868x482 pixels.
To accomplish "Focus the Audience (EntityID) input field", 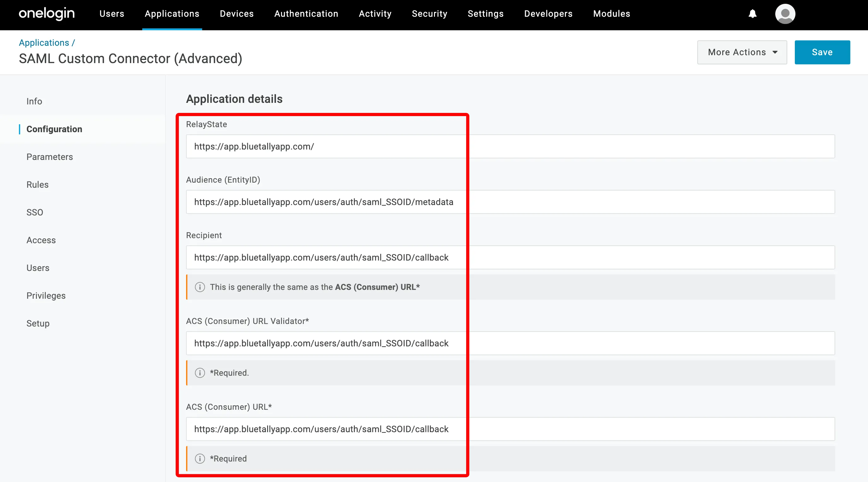I will [511, 202].
